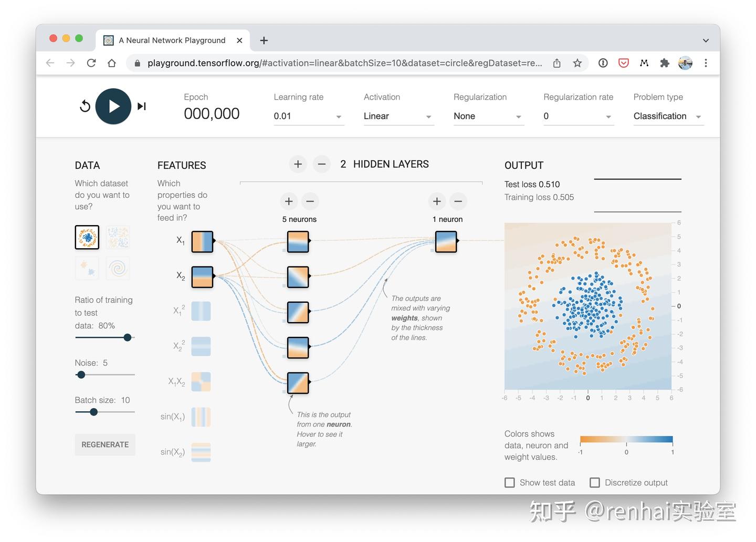Reset the network with the restart icon
756x542 pixels.
pyautogui.click(x=85, y=107)
